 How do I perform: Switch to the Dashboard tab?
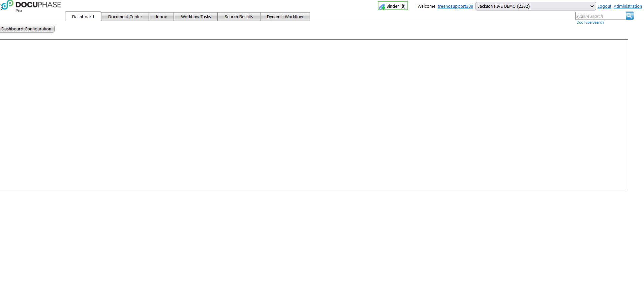(x=83, y=17)
